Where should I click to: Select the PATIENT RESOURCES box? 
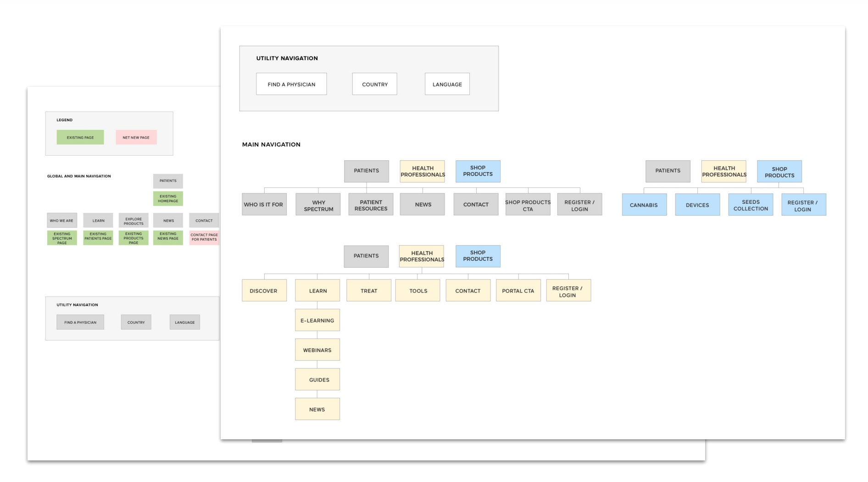point(371,205)
